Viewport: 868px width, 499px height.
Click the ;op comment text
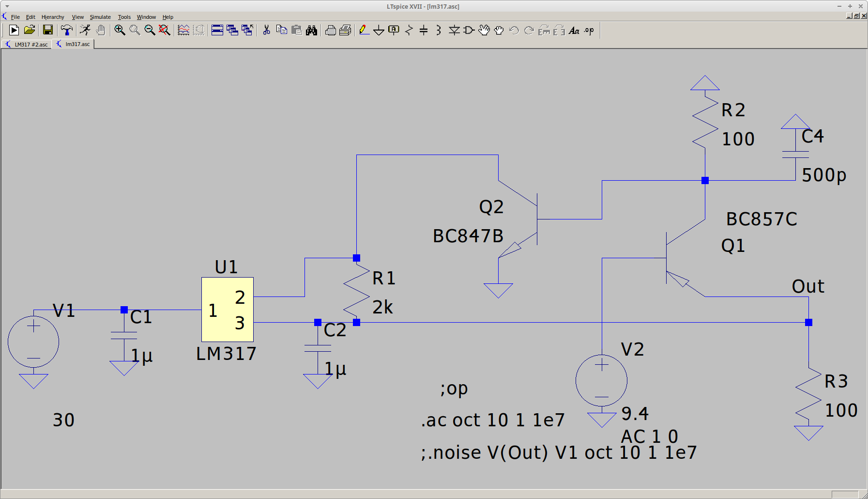click(454, 389)
